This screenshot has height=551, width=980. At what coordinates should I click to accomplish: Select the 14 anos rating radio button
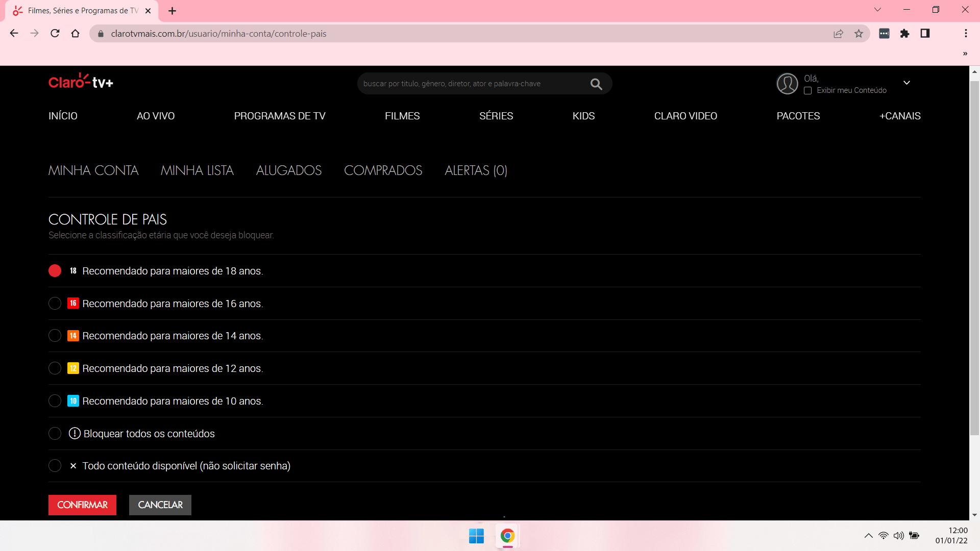(55, 336)
